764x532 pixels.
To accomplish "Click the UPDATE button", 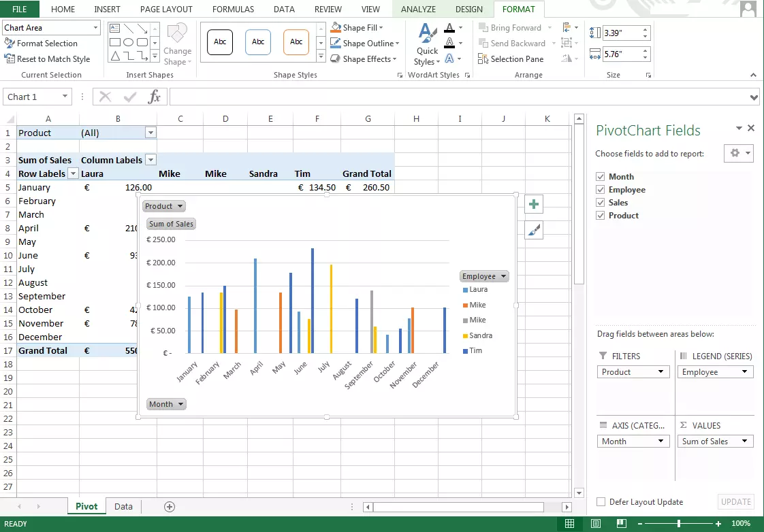I will coord(735,502).
